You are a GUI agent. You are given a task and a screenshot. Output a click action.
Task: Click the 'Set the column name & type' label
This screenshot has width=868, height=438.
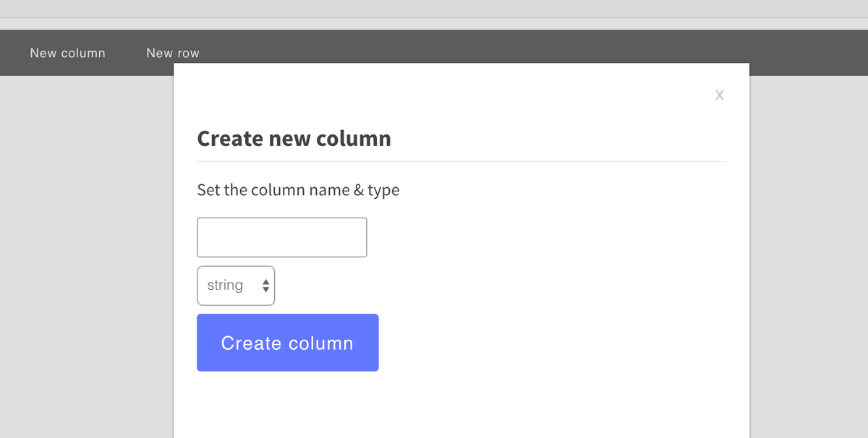(x=298, y=190)
